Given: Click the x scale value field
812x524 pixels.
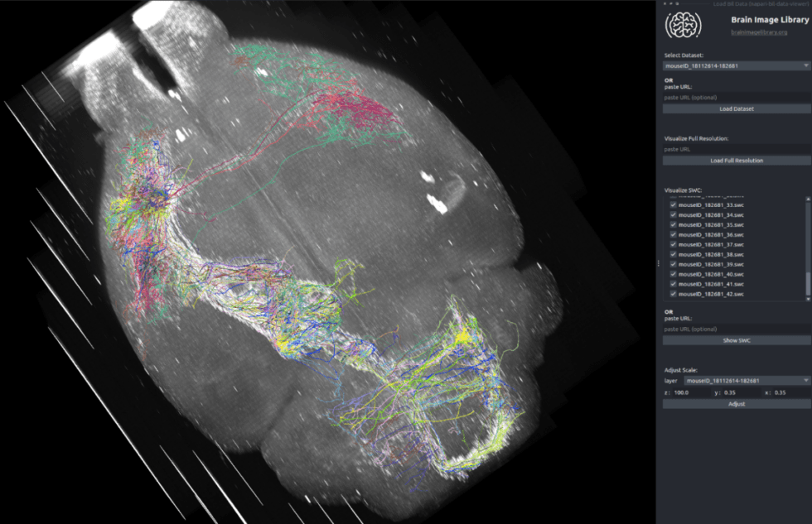Looking at the screenshot, I should (792, 392).
